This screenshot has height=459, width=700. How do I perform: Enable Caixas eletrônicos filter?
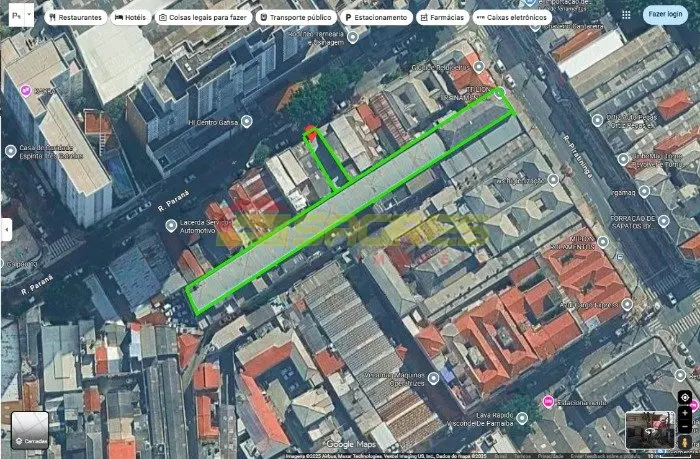(511, 18)
